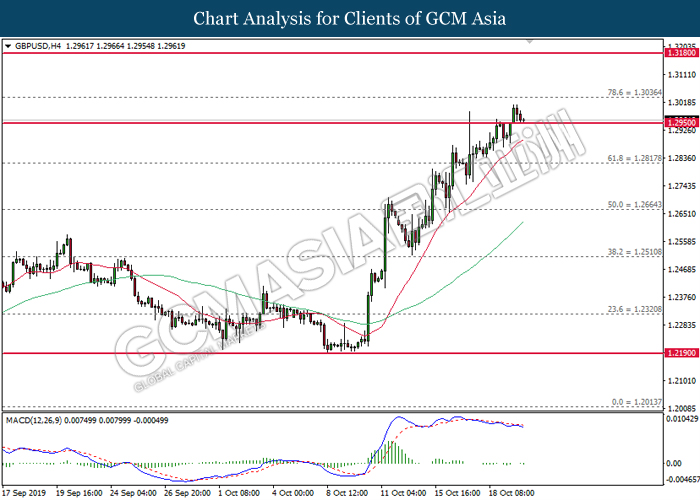Click the 17 Sep 2019 date label
The image size is (700, 500).
[x=24, y=493]
